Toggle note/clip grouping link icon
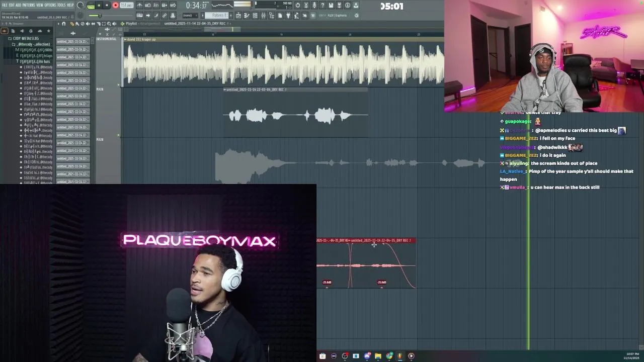Screen dimensions: 644x362 point(165,16)
